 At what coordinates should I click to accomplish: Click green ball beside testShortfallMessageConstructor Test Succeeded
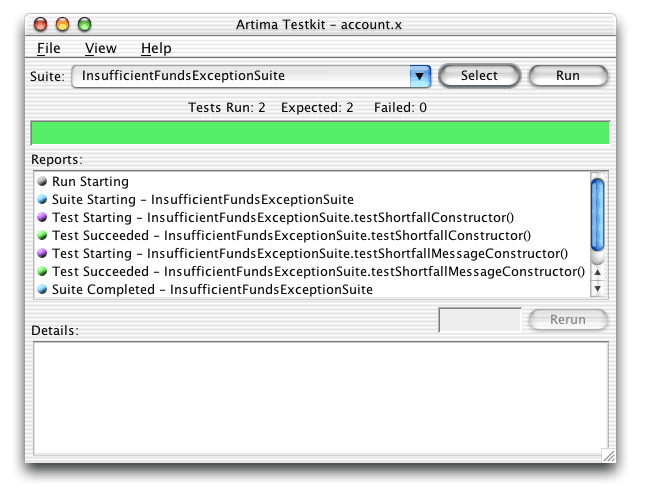coord(42,271)
